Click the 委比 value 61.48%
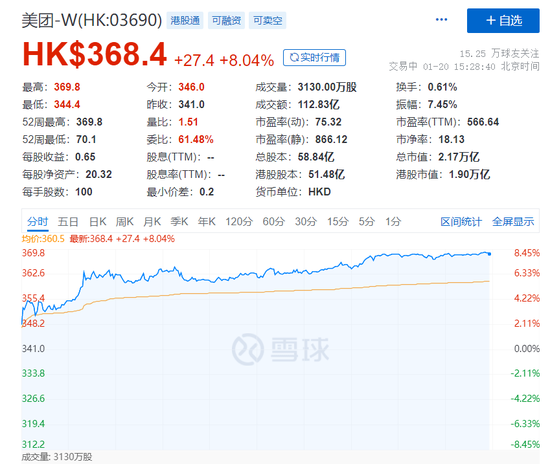 196,140
